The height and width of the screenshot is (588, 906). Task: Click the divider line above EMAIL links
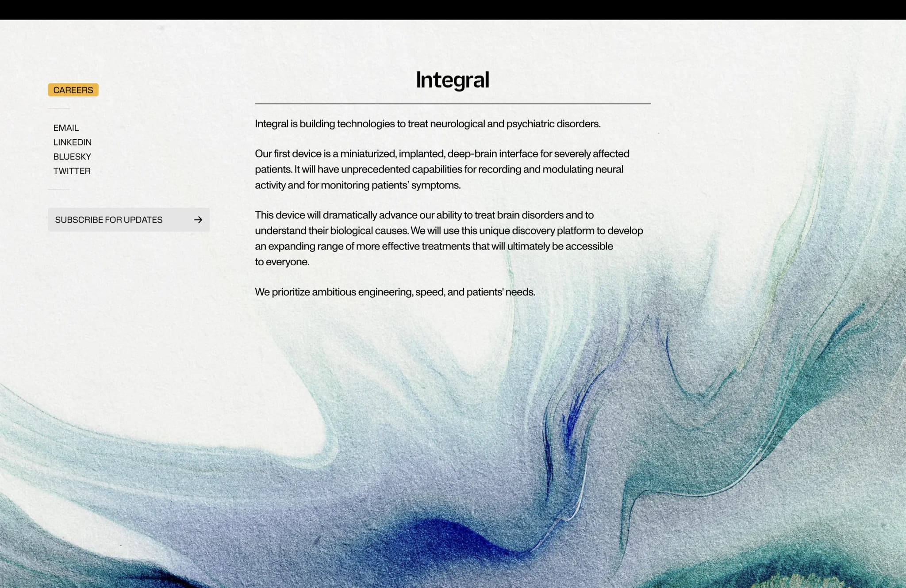click(x=59, y=107)
